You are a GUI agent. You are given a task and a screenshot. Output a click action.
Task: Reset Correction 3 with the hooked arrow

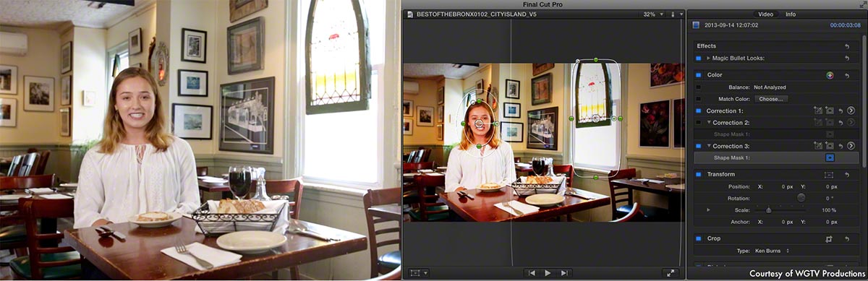tap(841, 146)
